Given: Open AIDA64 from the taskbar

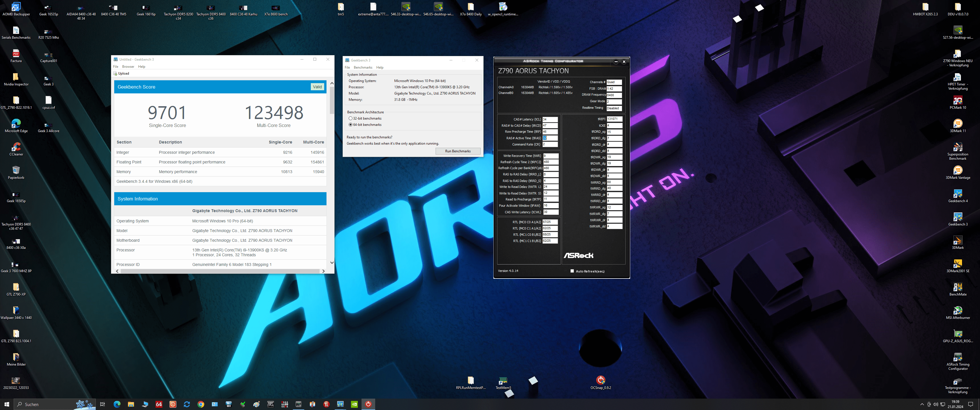Looking at the screenshot, I should tap(159, 404).
